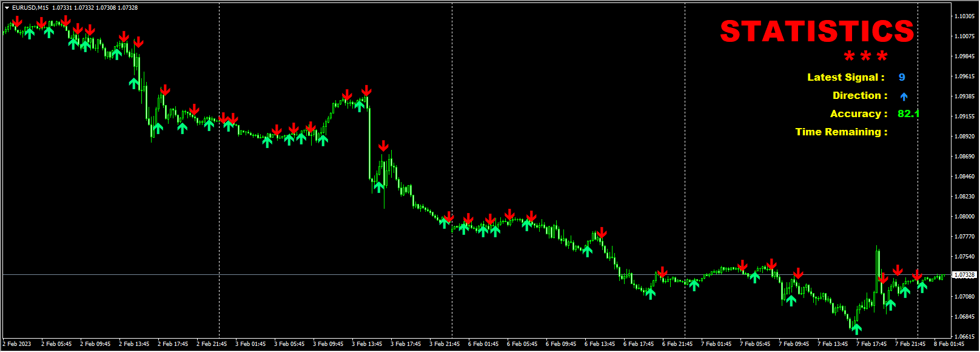Click time axis label 6 Feb 01:45
Viewport: 980px width, 352px height.
coord(483,344)
